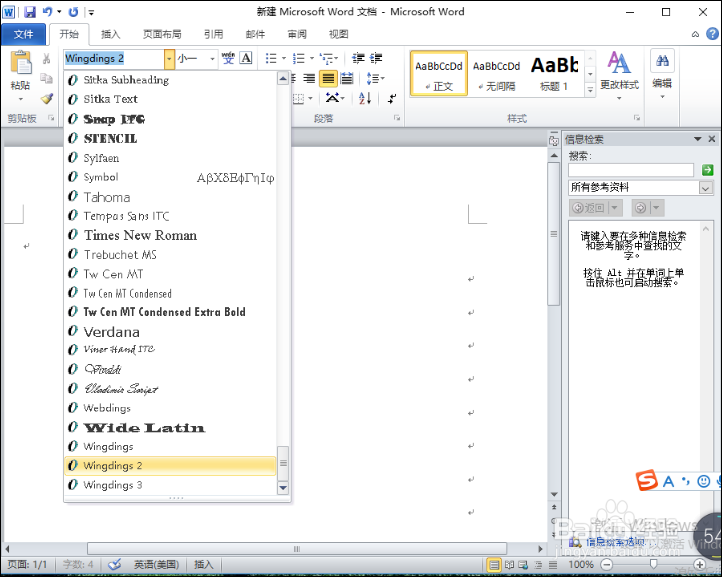
Task: Open customize quick access toolbar arrow
Action: [x=91, y=12]
